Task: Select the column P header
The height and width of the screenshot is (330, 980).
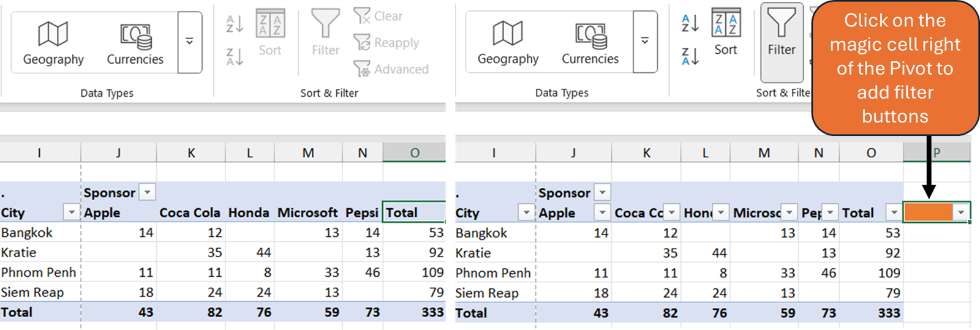Action: pos(937,153)
